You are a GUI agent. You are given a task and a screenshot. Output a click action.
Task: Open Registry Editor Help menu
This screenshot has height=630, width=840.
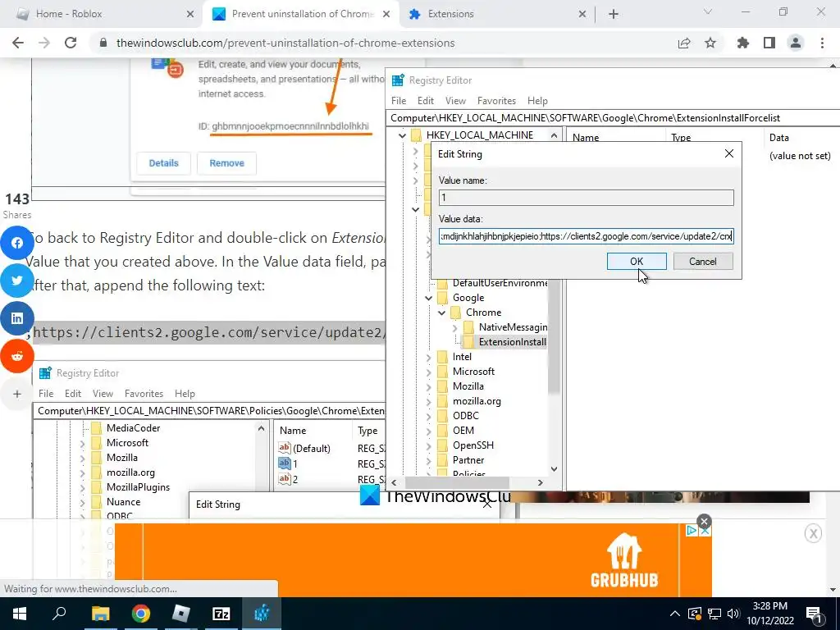coord(537,101)
